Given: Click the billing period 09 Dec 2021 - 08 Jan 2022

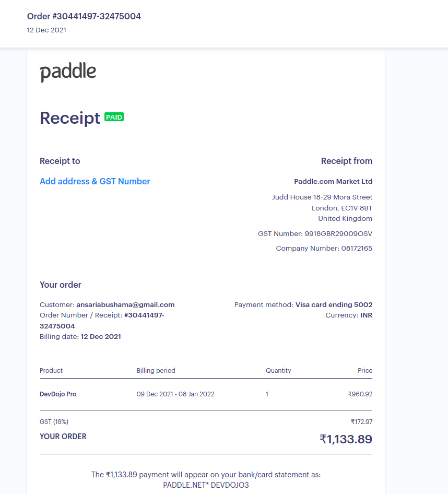Looking at the screenshot, I should coord(175,394).
